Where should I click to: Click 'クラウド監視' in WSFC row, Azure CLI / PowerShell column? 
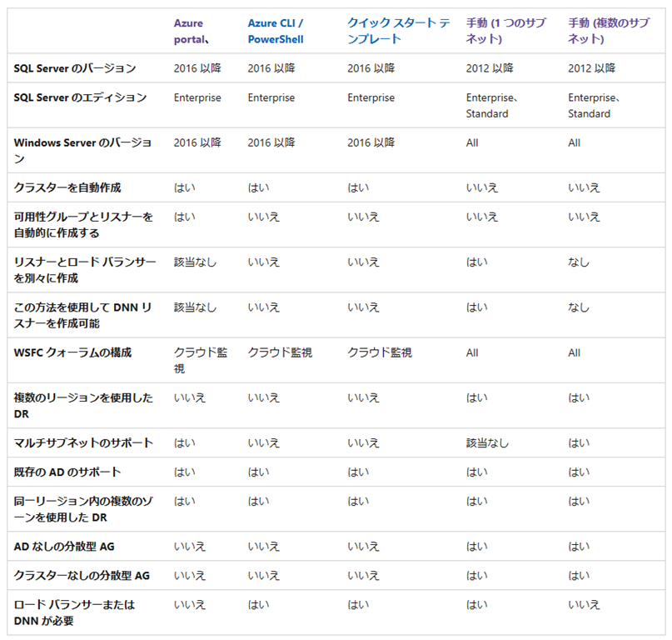tap(280, 352)
